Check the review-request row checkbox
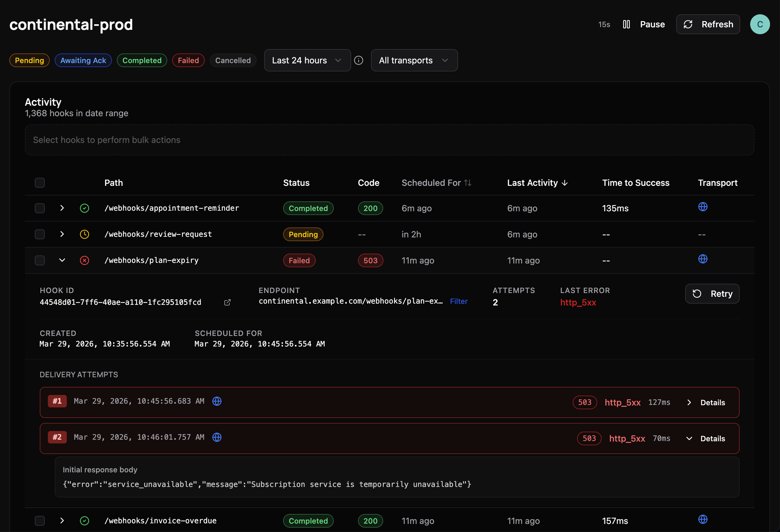The image size is (780, 532). pyautogui.click(x=39, y=234)
